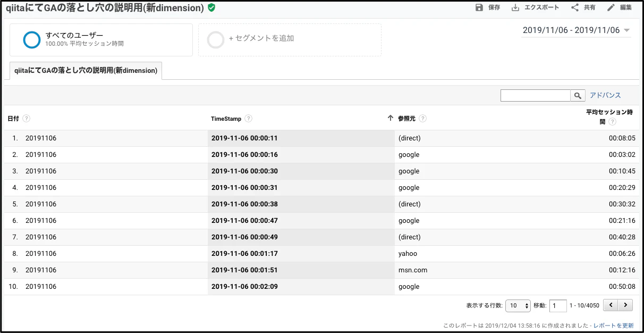This screenshot has width=644, height=333.
Task: Open help icon beside TimeStamp column
Action: 249,119
